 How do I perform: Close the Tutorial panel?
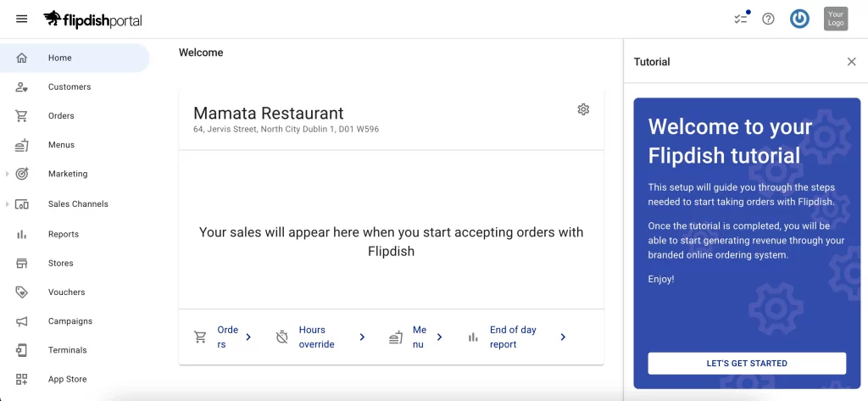click(851, 62)
